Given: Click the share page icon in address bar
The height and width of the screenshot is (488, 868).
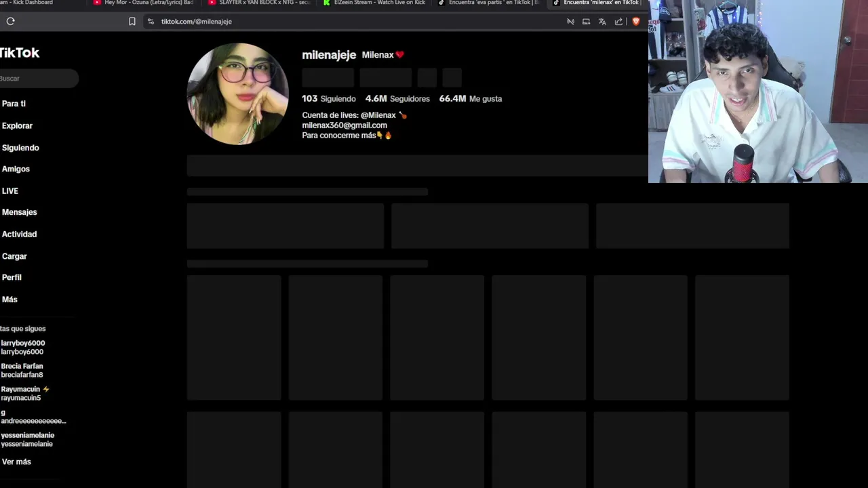Looking at the screenshot, I should click(x=618, y=21).
